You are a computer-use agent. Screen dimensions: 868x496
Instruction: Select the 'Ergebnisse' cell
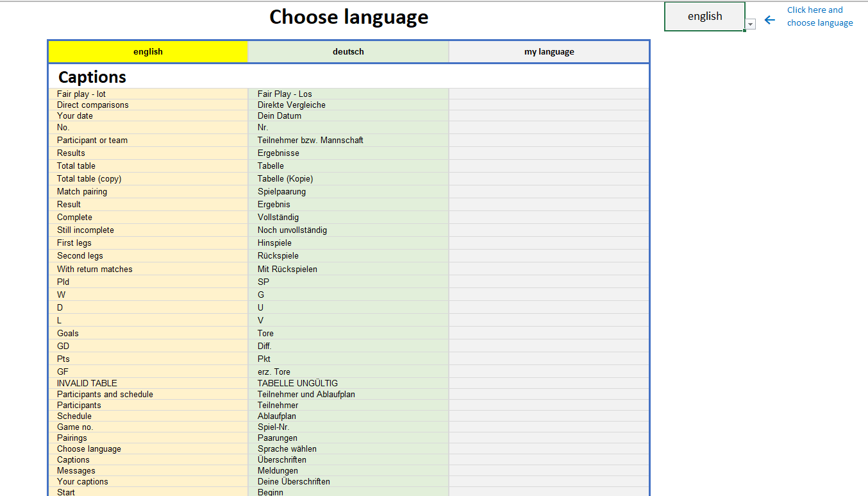348,153
